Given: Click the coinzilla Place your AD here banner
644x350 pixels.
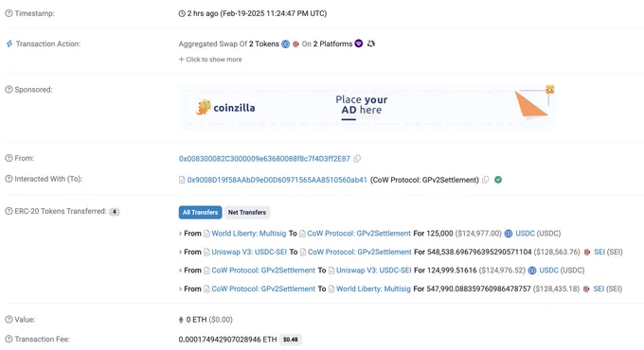Looking at the screenshot, I should [367, 107].
